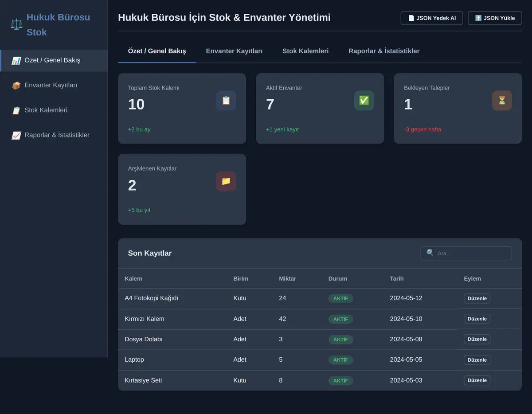Click the AKTİF badge on the Laptop row
The height and width of the screenshot is (414, 532).
341,360
